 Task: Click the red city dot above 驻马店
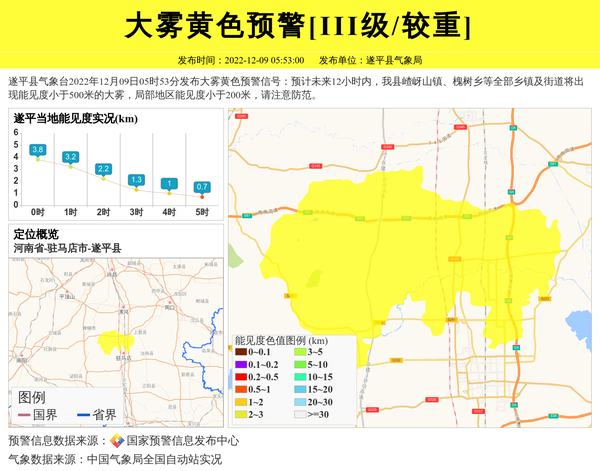[123, 353]
